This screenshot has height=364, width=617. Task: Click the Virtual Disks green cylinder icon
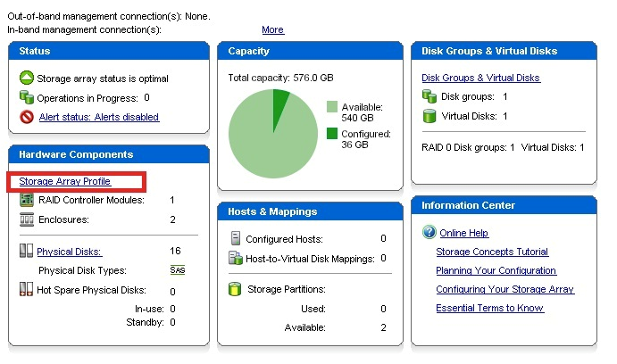[429, 116]
